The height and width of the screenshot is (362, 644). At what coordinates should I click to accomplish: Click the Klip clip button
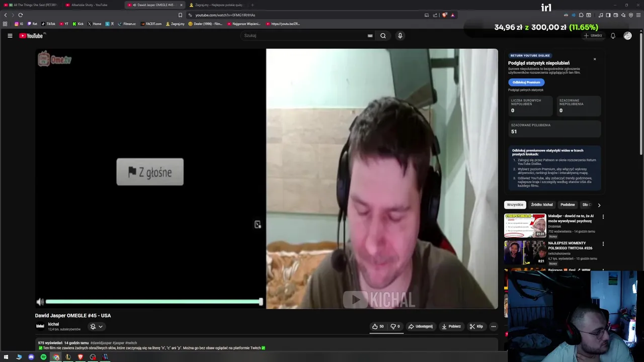coord(476,326)
